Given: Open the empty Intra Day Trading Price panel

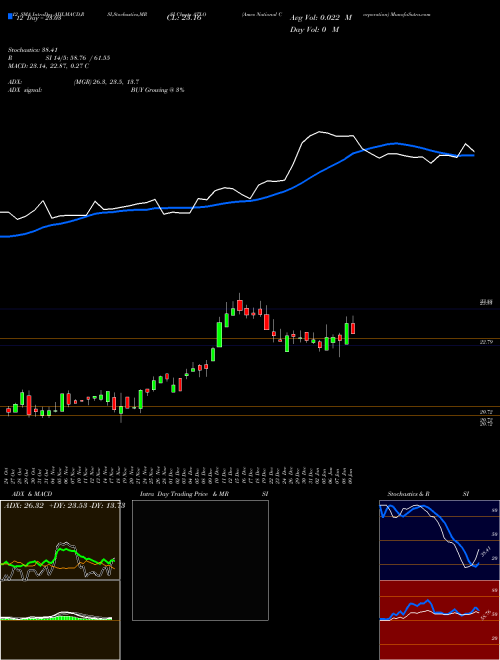Looking at the screenshot, I should click(x=200, y=560).
